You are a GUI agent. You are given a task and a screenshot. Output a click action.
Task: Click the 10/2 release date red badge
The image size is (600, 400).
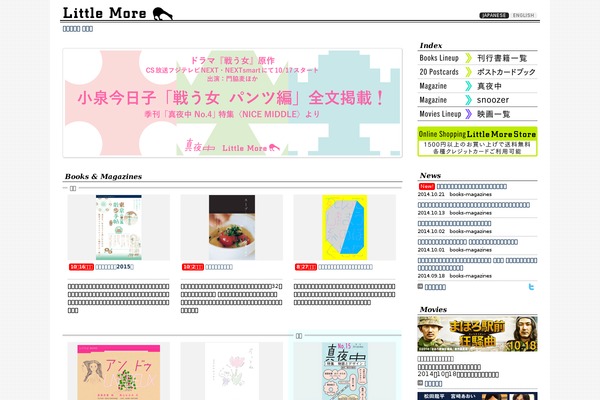[x=192, y=267]
